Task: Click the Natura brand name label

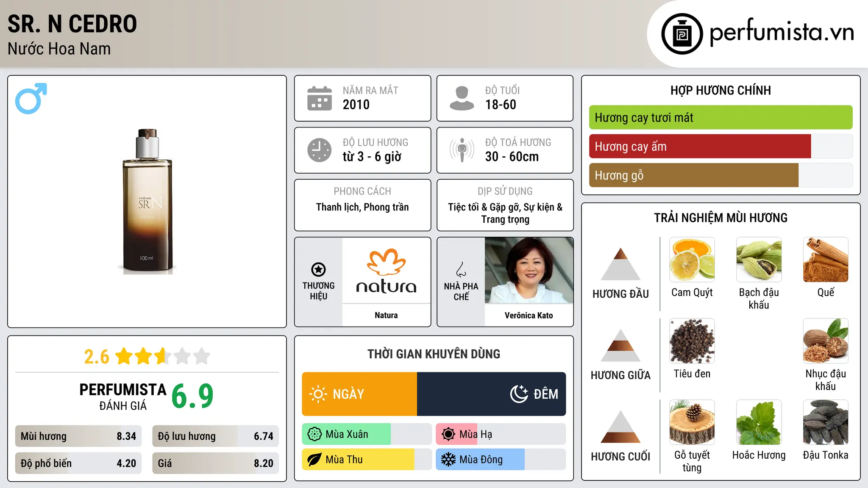Action: [x=386, y=315]
